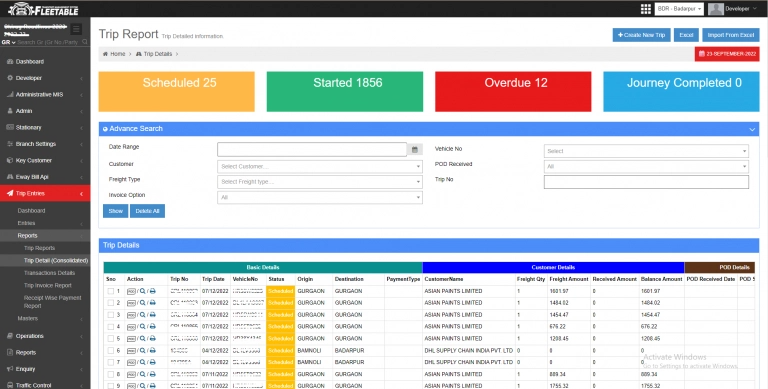View trip details magnifier in row 8
768x389 pixels.
143,374
